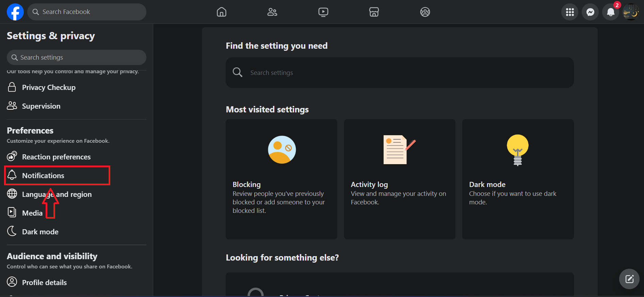
Task: Open the Blocking settings card
Action: 281,179
